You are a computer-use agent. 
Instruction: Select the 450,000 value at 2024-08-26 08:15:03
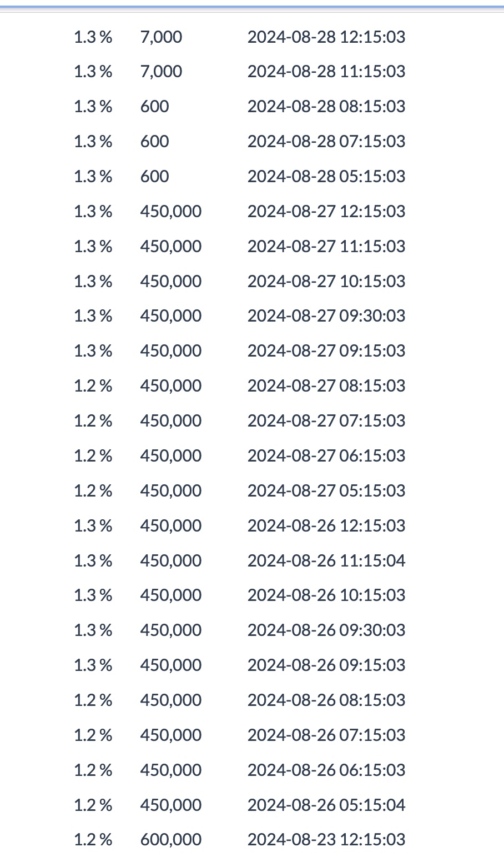(171, 700)
